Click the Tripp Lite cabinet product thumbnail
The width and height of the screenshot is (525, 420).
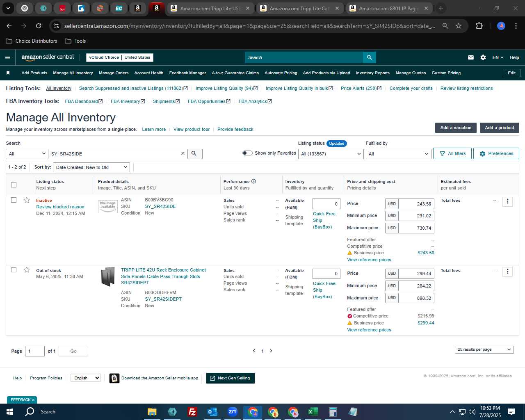tap(108, 276)
